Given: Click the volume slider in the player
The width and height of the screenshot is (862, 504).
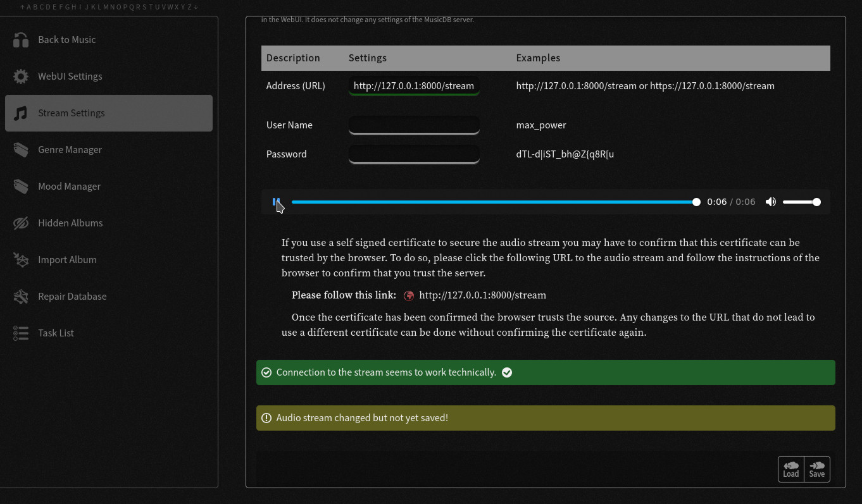Looking at the screenshot, I should pos(801,202).
